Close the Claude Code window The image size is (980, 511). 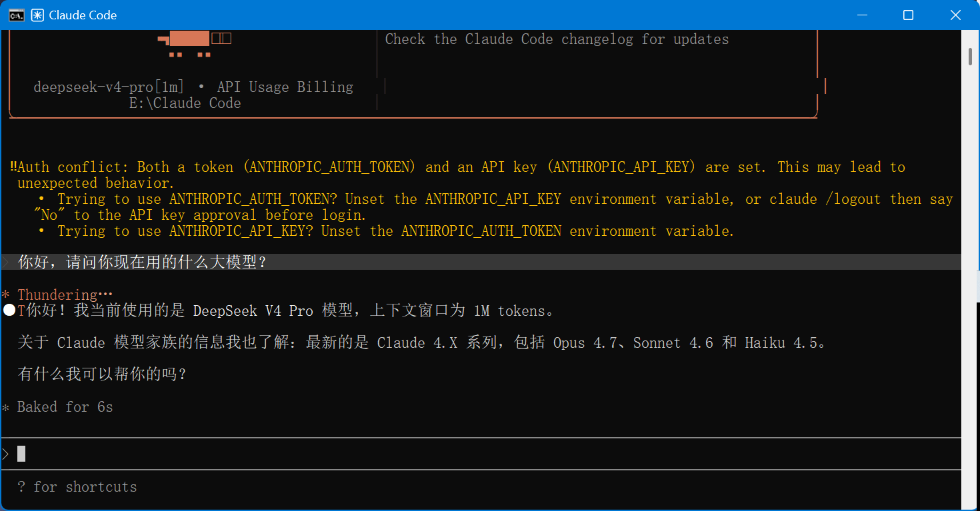pyautogui.click(x=955, y=15)
